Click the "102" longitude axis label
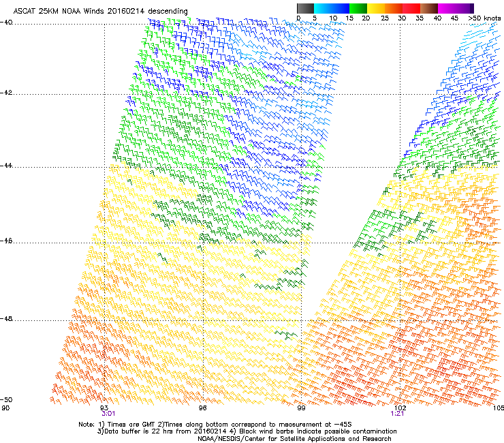Viewport: 504px width, 443px height. pos(400,408)
